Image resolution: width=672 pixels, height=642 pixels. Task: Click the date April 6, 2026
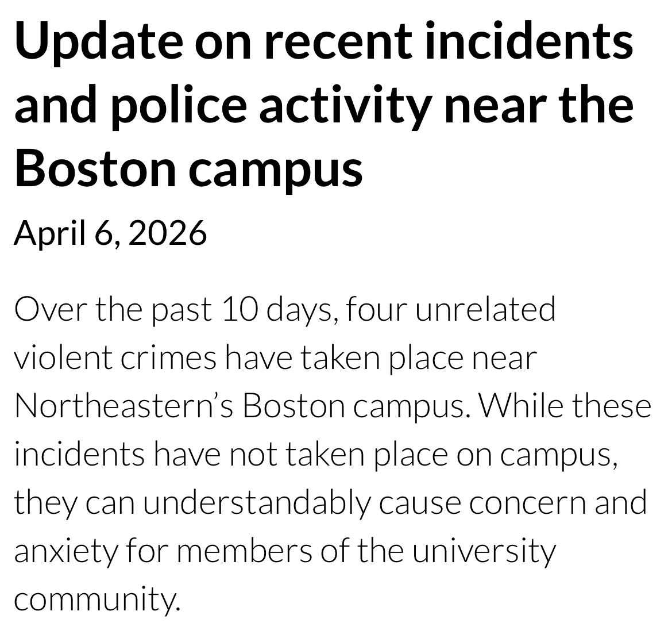[110, 232]
